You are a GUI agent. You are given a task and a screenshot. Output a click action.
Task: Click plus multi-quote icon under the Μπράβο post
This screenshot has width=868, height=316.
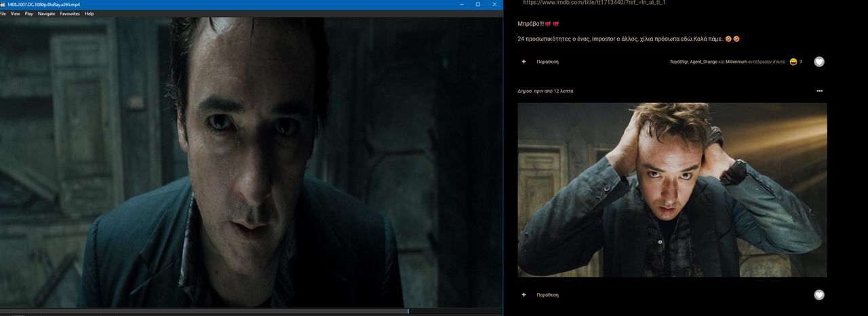(524, 62)
